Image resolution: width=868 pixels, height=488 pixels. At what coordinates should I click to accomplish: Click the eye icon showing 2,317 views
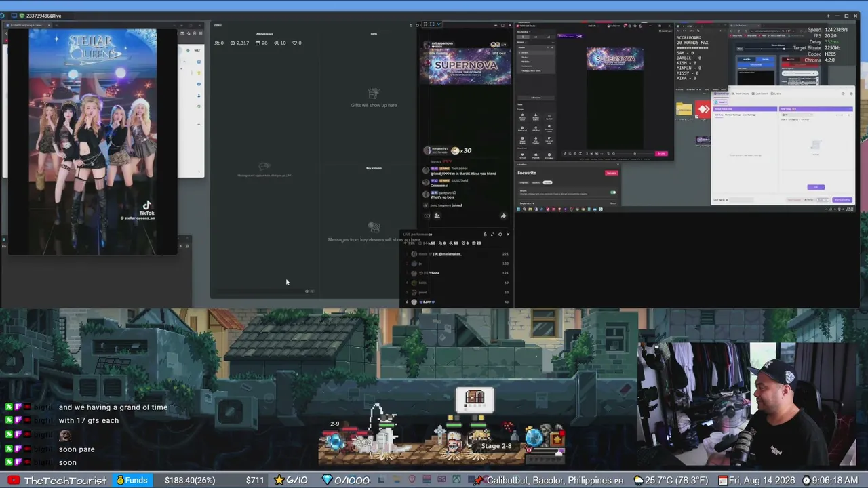click(233, 43)
